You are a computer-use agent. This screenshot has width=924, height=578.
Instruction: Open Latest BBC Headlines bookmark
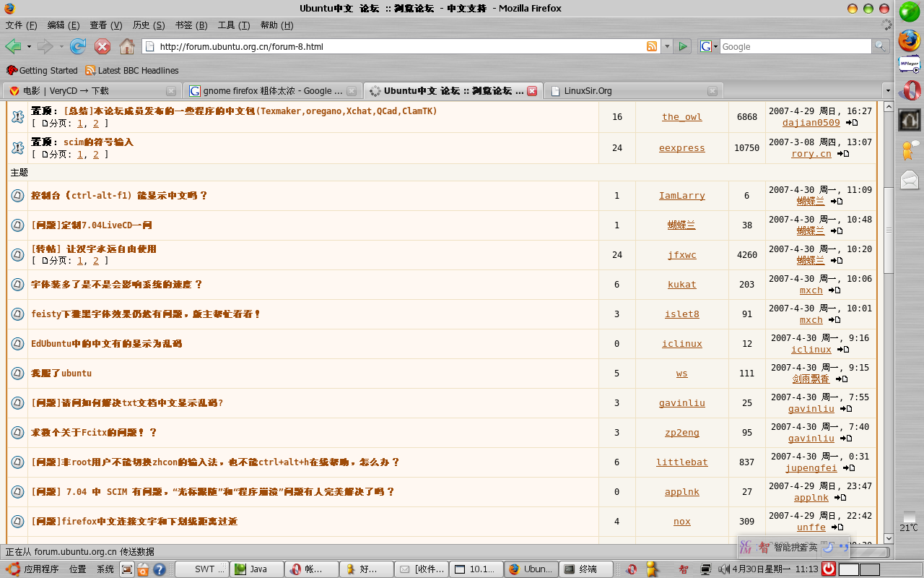pyautogui.click(x=131, y=70)
